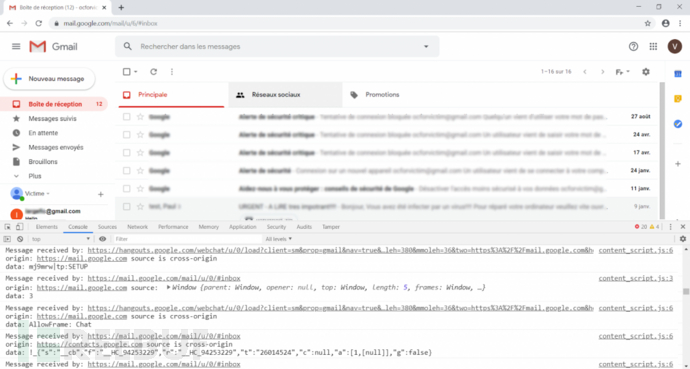The image size is (690, 369).
Task: Check the message dated 11 janv.
Action: tap(127, 188)
